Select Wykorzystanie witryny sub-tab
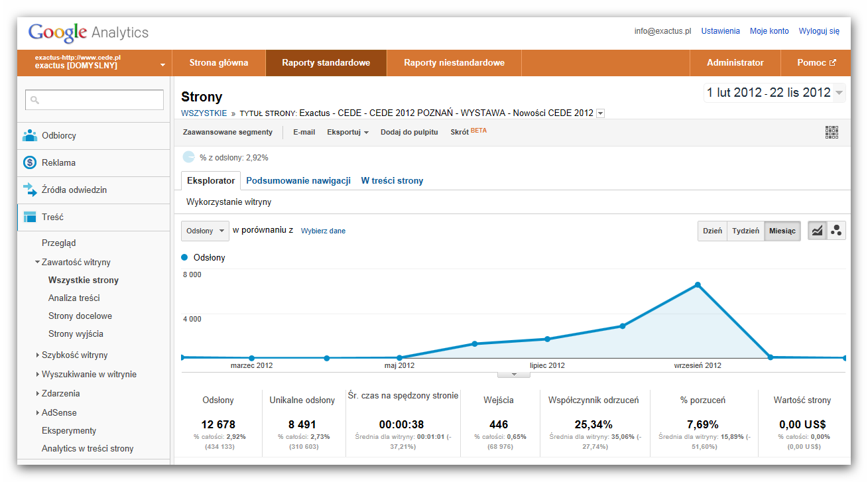The image size is (868, 482). click(x=229, y=202)
